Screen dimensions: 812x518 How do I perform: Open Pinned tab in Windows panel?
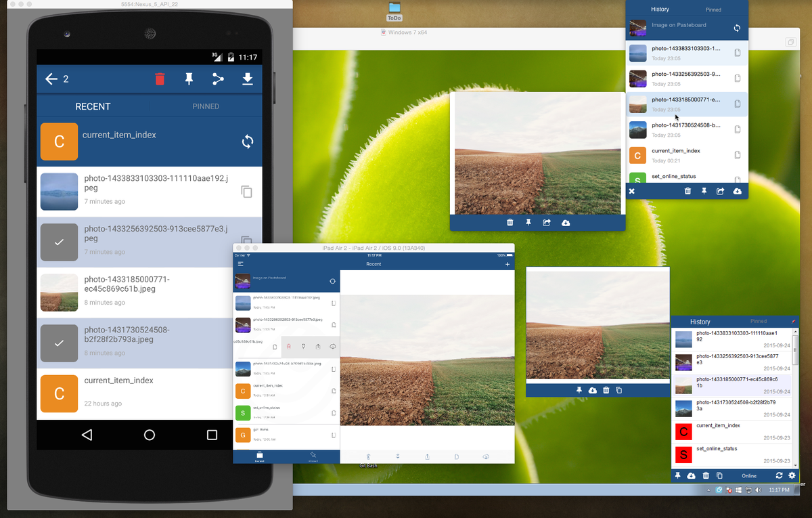pos(759,321)
